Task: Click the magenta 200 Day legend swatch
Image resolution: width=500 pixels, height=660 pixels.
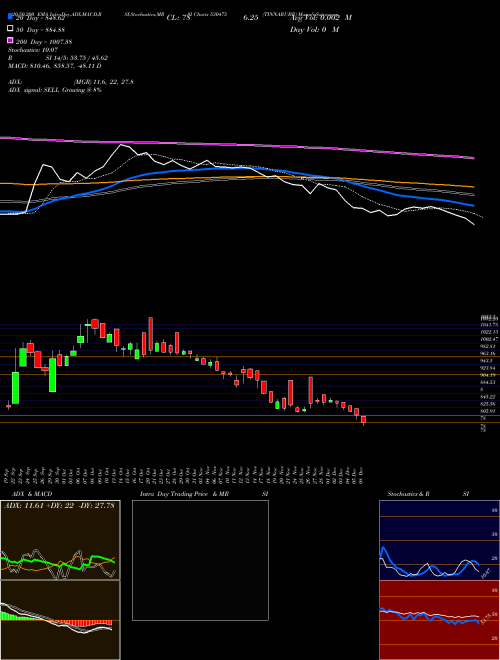Action: click(x=11, y=41)
